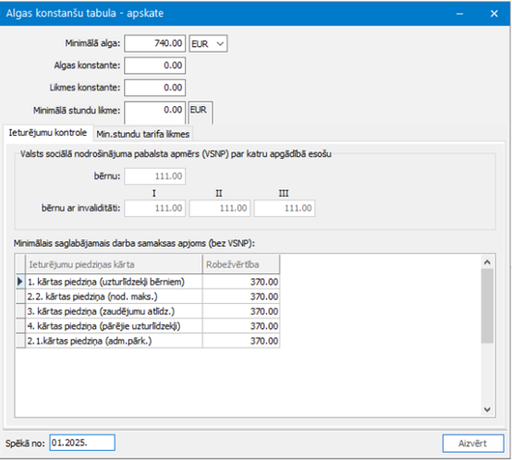Viewport: 512px width, 460px height.
Task: Open the EUR currency dropdown
Action: pos(208,44)
